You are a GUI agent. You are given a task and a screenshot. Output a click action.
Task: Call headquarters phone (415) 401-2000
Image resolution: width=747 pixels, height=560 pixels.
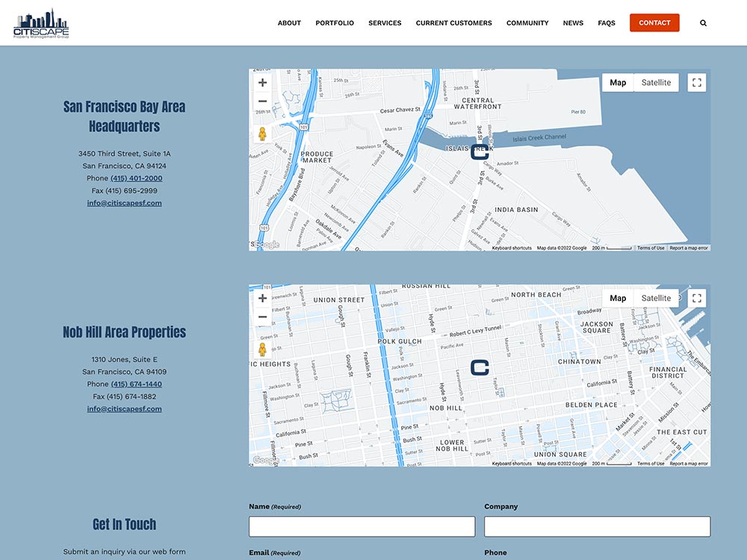pos(136,178)
